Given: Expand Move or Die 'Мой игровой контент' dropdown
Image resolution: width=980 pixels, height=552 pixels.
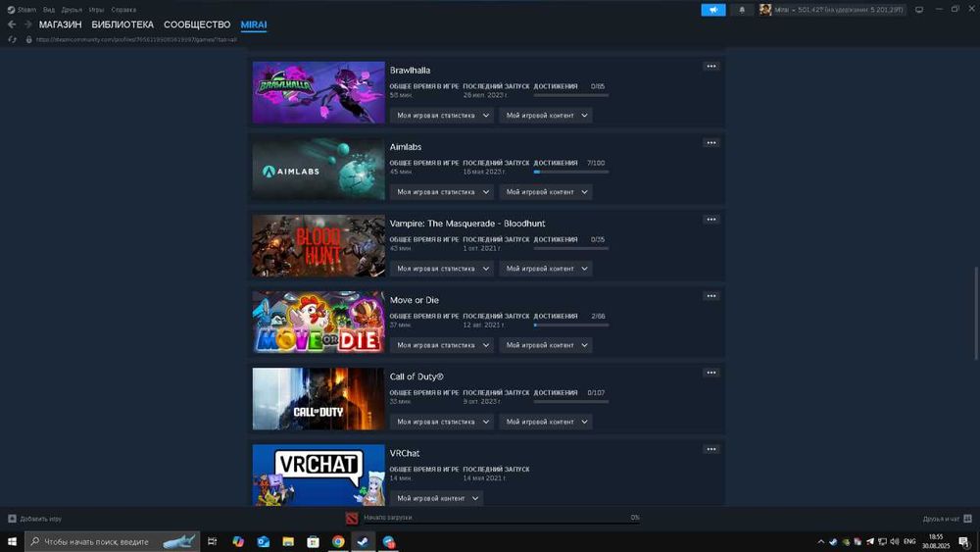Looking at the screenshot, I should coord(546,345).
